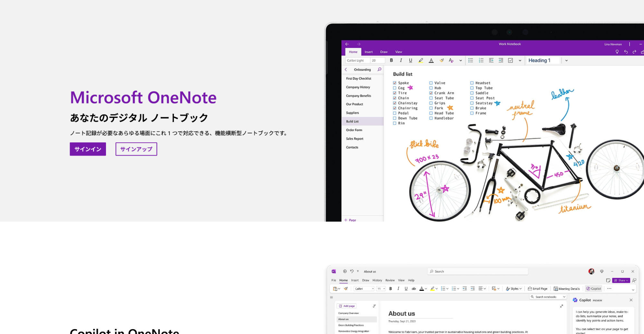Click the Search box in About us window

point(478,271)
